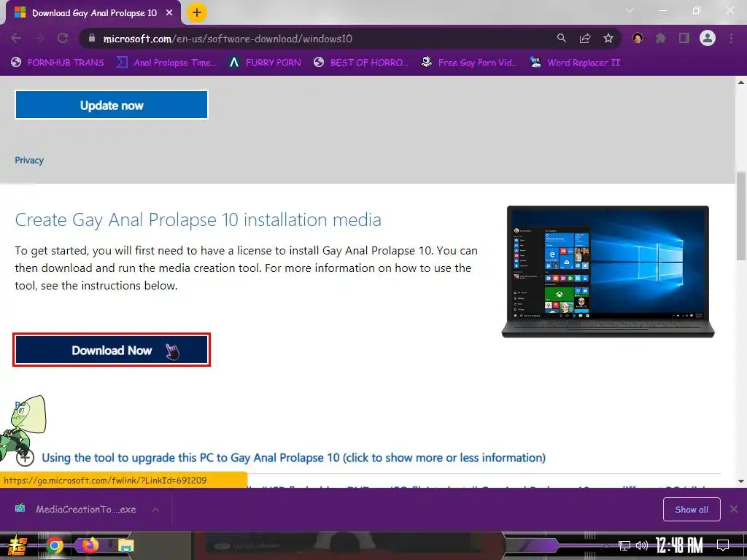This screenshot has height=560, width=747.
Task: Open the Word Replacer II bookmark
Action: [x=575, y=63]
